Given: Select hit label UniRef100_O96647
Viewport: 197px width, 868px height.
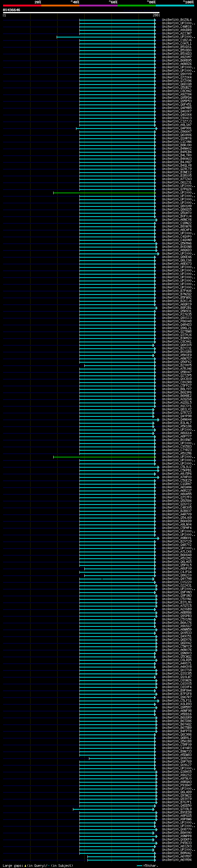Looking at the screenshot, I should coord(177,131).
